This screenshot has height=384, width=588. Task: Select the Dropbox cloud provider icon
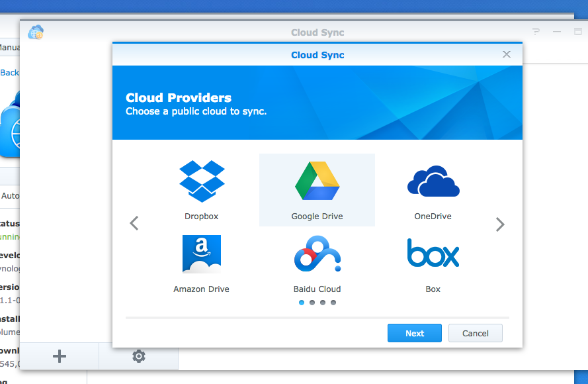pos(202,181)
